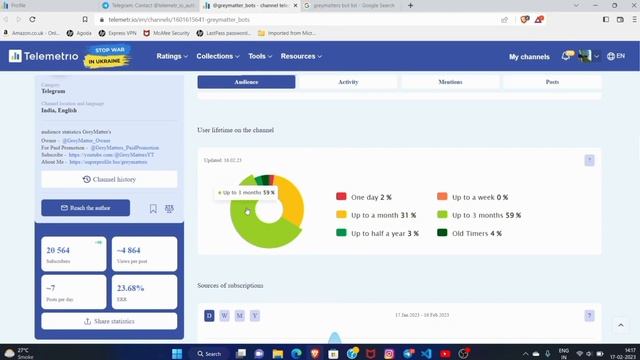Open the About Me superprofile link
The height and width of the screenshot is (360, 640).
click(108, 162)
